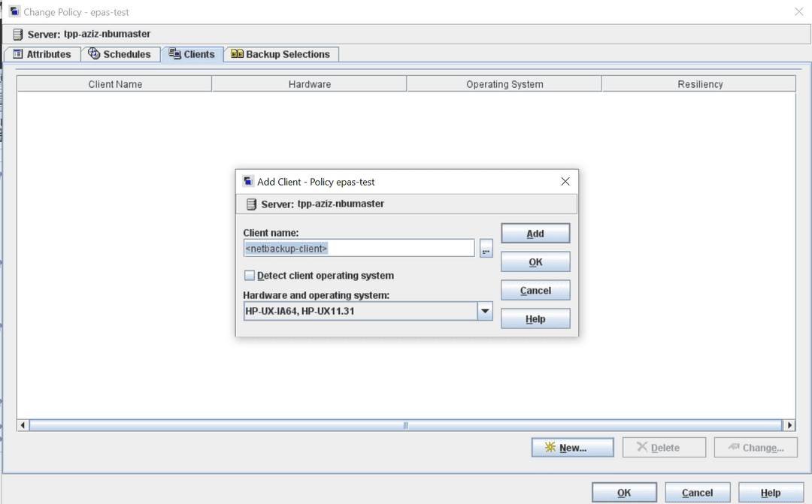Click the Change Policy window title icon
Screen dimensions: 812x504
pos(14,12)
